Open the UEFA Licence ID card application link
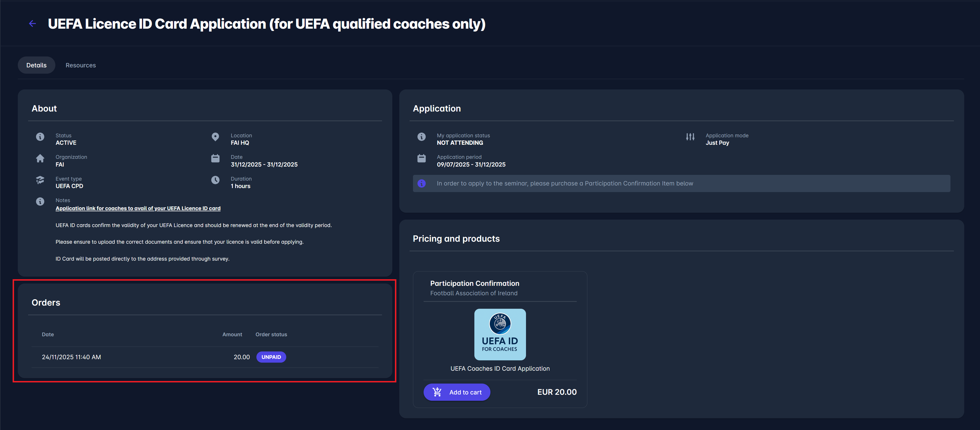Image resolution: width=980 pixels, height=430 pixels. pos(138,208)
